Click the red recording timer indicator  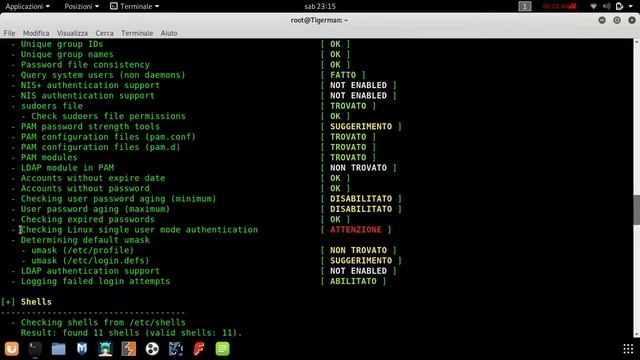[559, 6]
